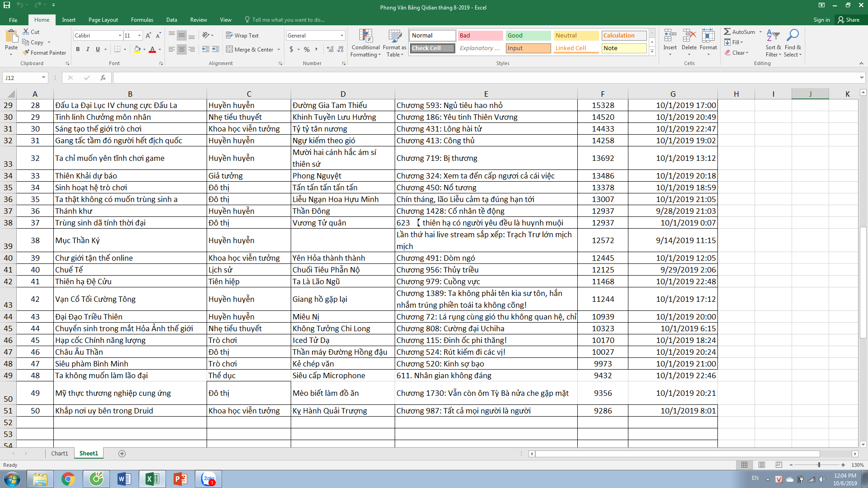Toggle Bold formatting
Screen dimensions: 868x488
(78, 49)
